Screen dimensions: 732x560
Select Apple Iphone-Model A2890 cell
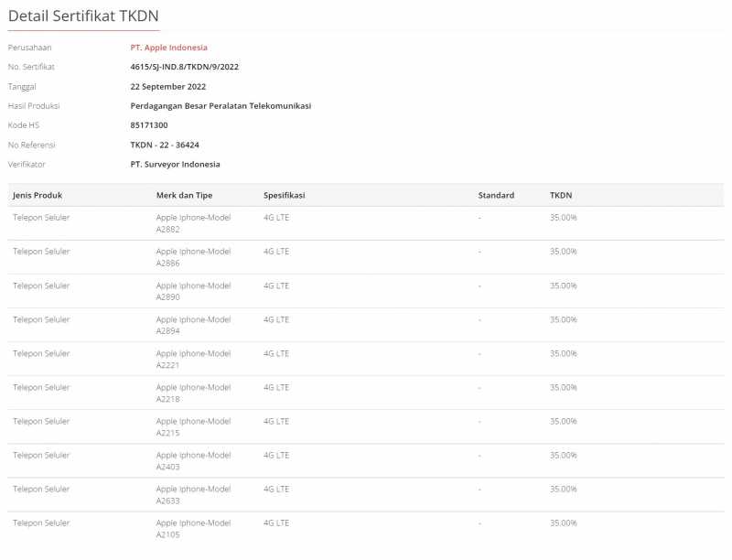[194, 291]
